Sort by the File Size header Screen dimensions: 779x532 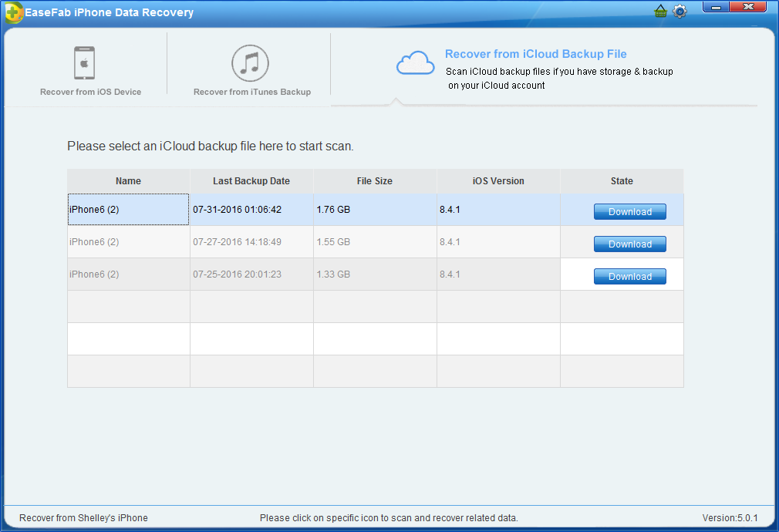click(375, 181)
